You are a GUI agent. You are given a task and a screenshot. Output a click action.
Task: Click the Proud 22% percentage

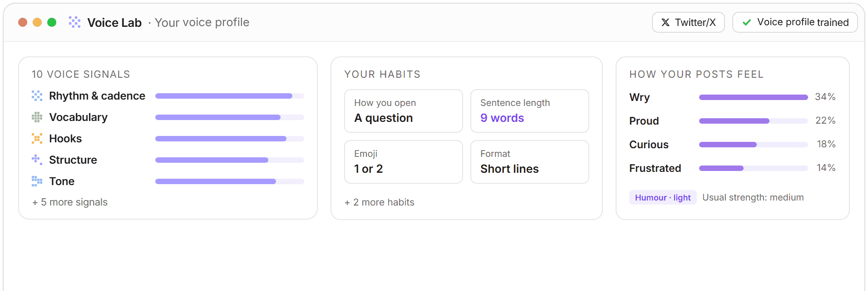825,120
